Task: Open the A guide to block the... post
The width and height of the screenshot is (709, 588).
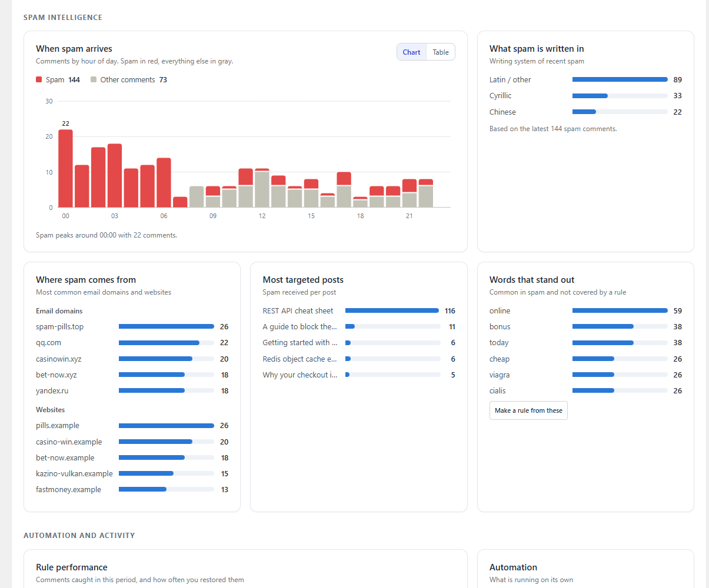Action: [x=299, y=326]
